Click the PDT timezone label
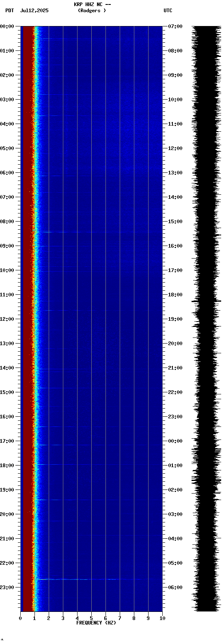Screen dimensions: 224x644 (9, 11)
